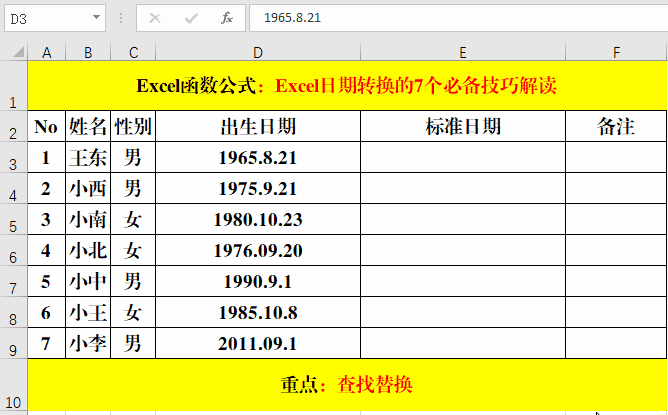Screen dimensions: 668x415
Task: Click the cell with name '王东'
Action: pyautogui.click(x=88, y=158)
